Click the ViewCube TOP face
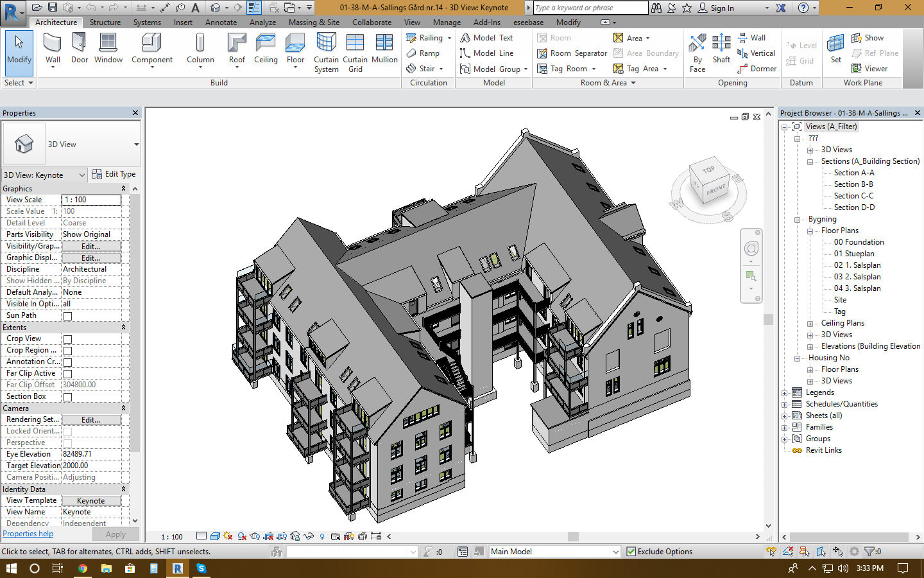The image size is (924, 578). [708, 170]
